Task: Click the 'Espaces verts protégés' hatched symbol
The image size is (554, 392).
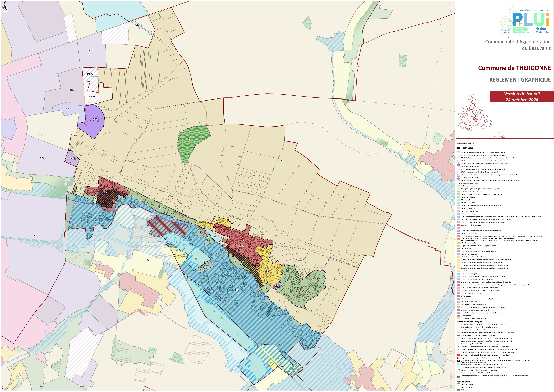Action: tap(458, 373)
